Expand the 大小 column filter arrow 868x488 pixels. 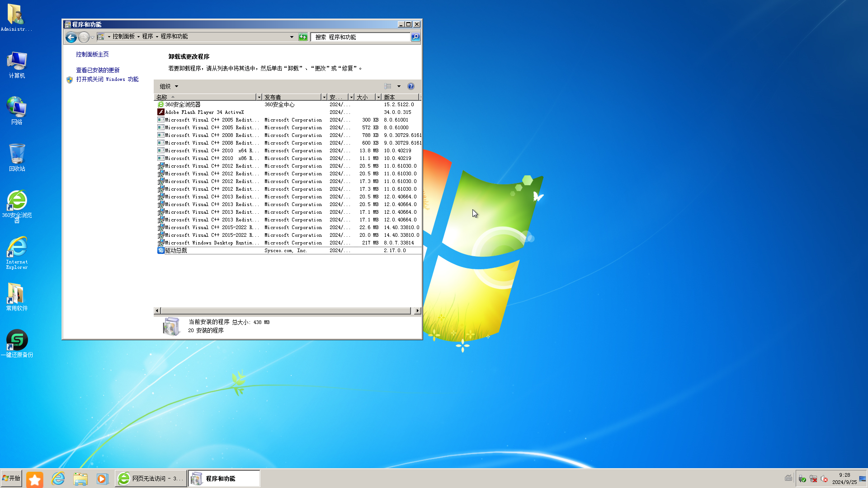[x=378, y=97]
